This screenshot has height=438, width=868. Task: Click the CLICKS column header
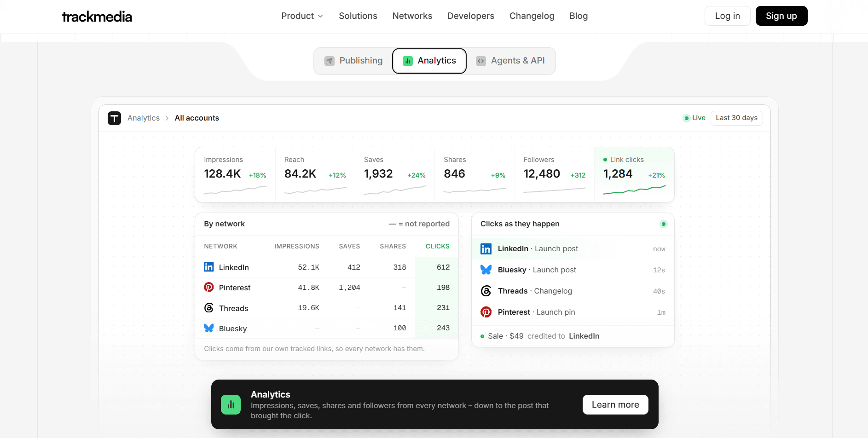[x=438, y=247]
